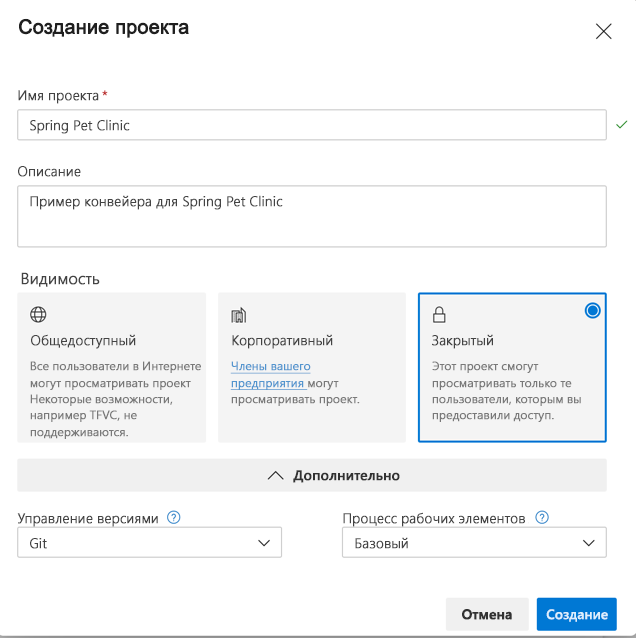
Task: Click the Создание проекта dialog title
Action: click(x=103, y=28)
